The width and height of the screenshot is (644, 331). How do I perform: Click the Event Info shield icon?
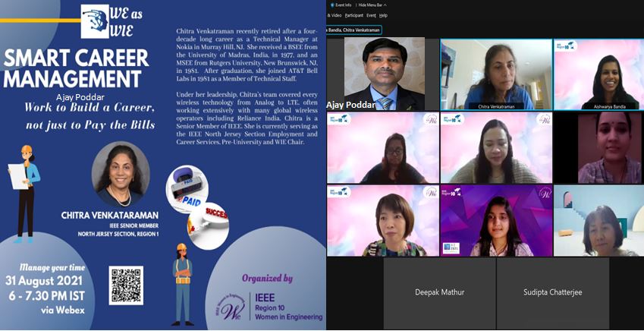point(331,5)
